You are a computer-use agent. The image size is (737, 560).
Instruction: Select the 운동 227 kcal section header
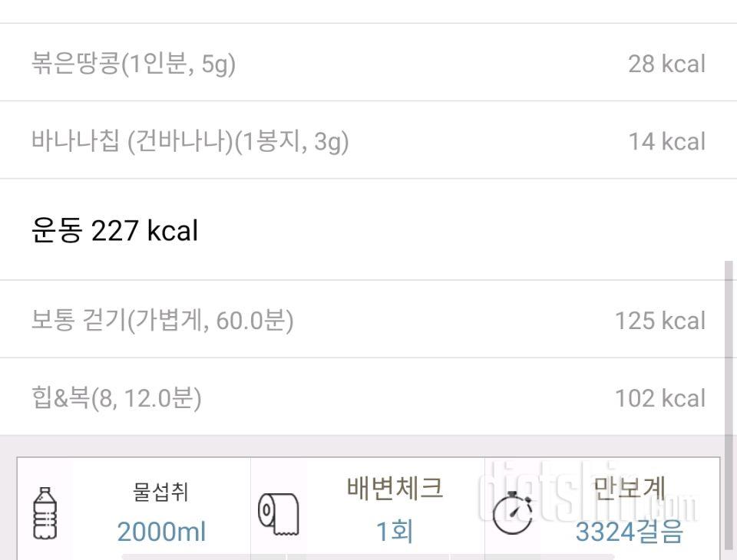(x=115, y=230)
